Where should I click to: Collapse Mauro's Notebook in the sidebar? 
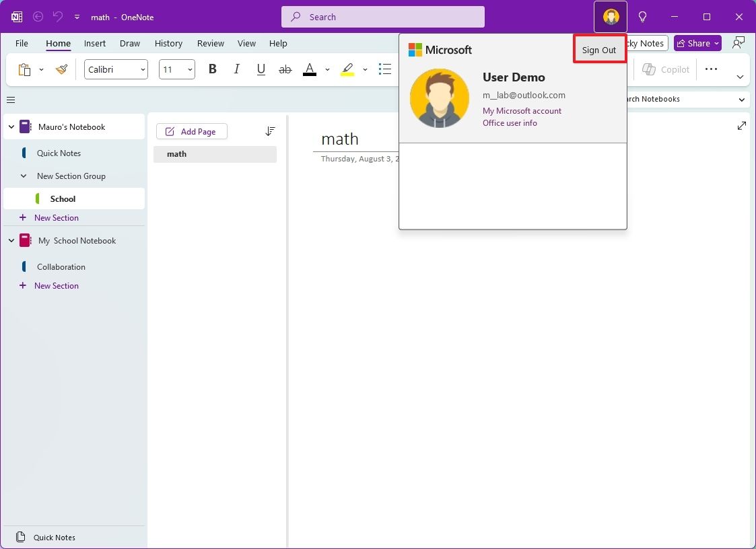pos(11,126)
